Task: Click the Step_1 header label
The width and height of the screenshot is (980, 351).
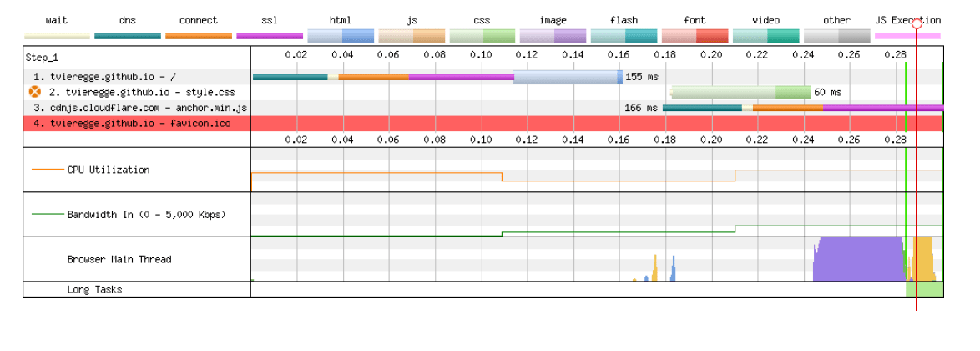Action: 43,56
